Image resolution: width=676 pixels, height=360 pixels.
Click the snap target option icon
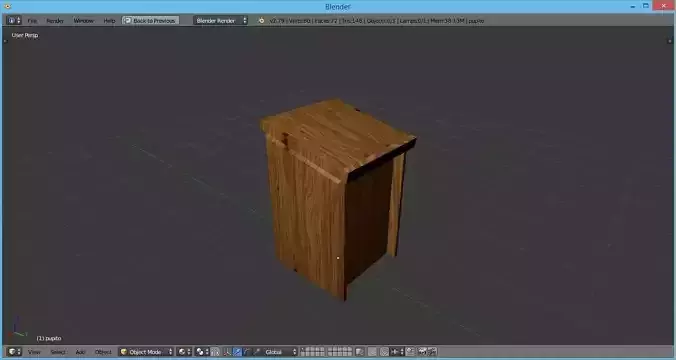[x=410, y=352]
